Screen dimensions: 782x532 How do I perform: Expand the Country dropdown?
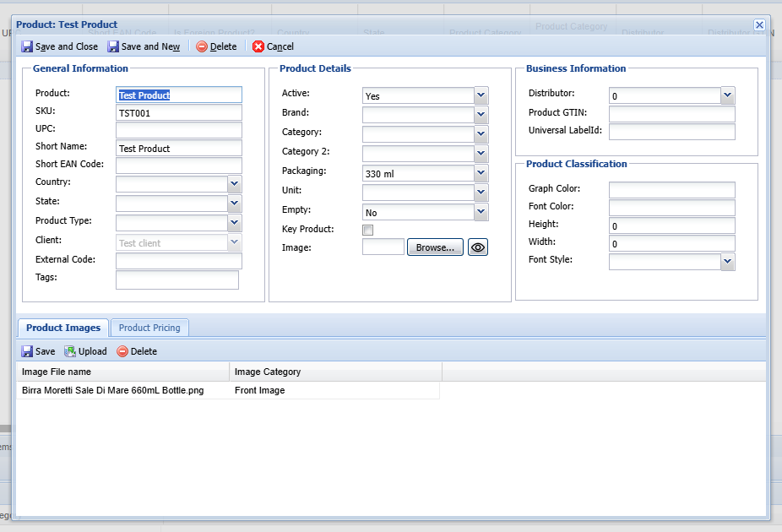(234, 183)
